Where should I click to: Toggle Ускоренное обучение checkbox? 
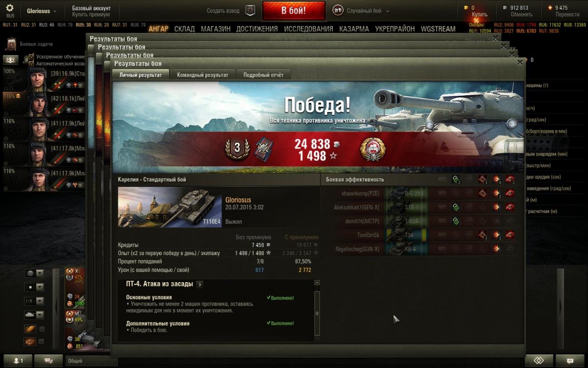[x=31, y=57]
